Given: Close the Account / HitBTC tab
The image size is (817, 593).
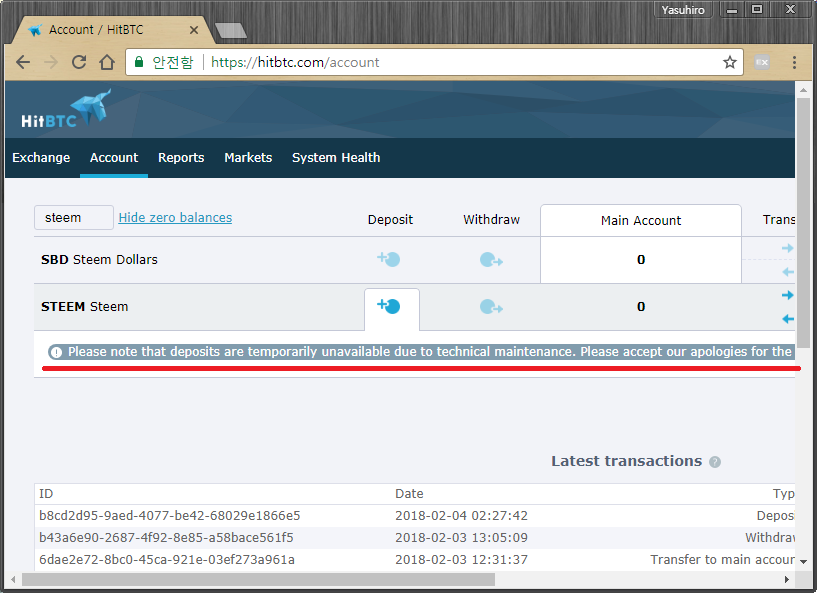Looking at the screenshot, I should coord(194,30).
